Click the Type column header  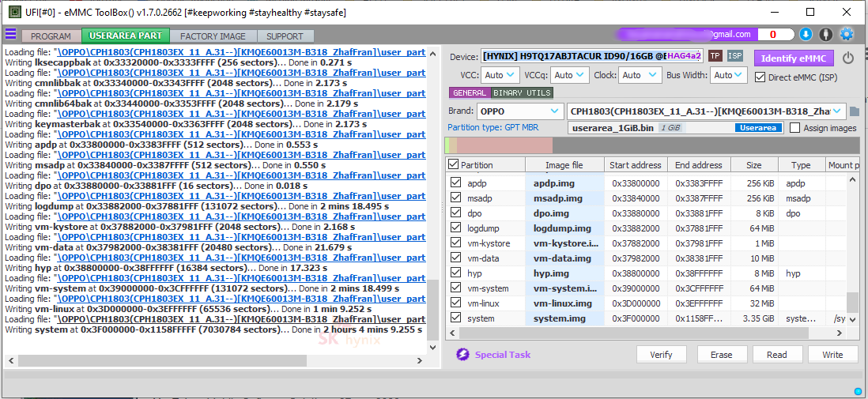801,165
